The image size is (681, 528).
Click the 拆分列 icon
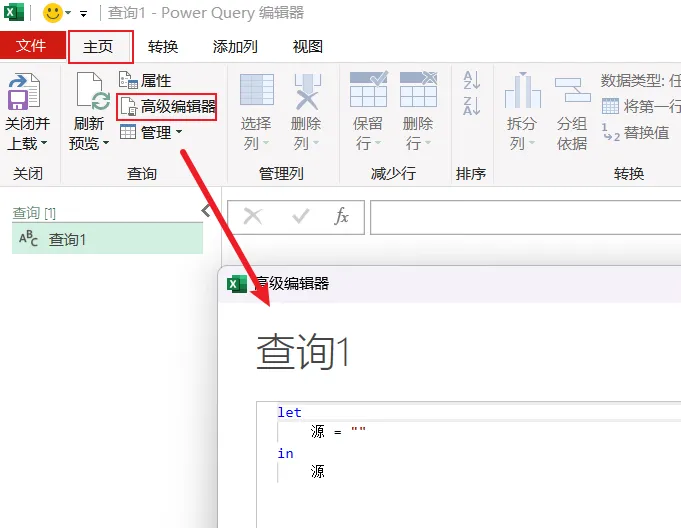pos(523,90)
